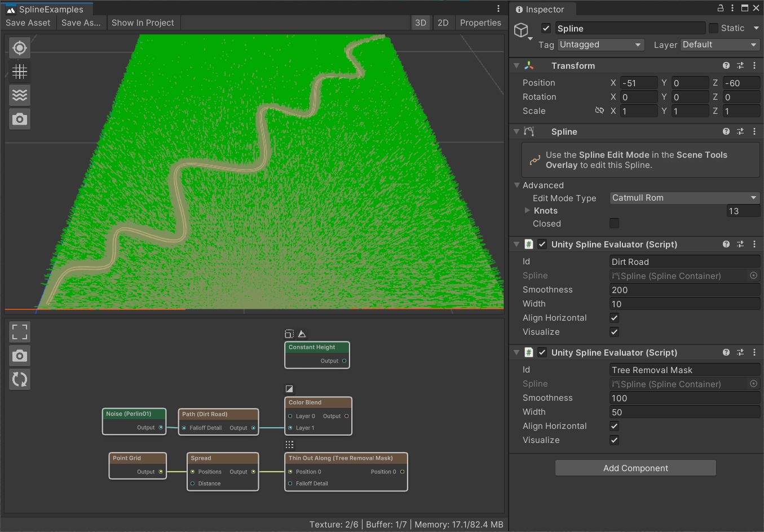Click the Position X input field

click(x=639, y=83)
